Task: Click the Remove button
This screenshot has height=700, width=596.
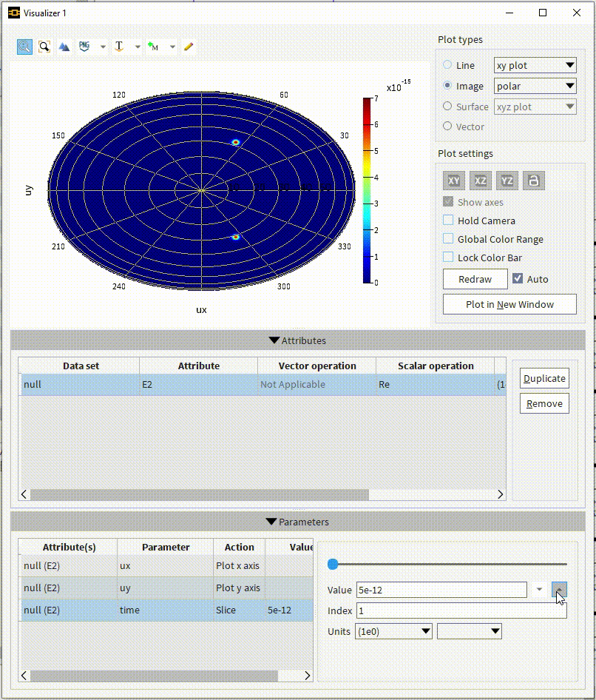Action: click(544, 403)
